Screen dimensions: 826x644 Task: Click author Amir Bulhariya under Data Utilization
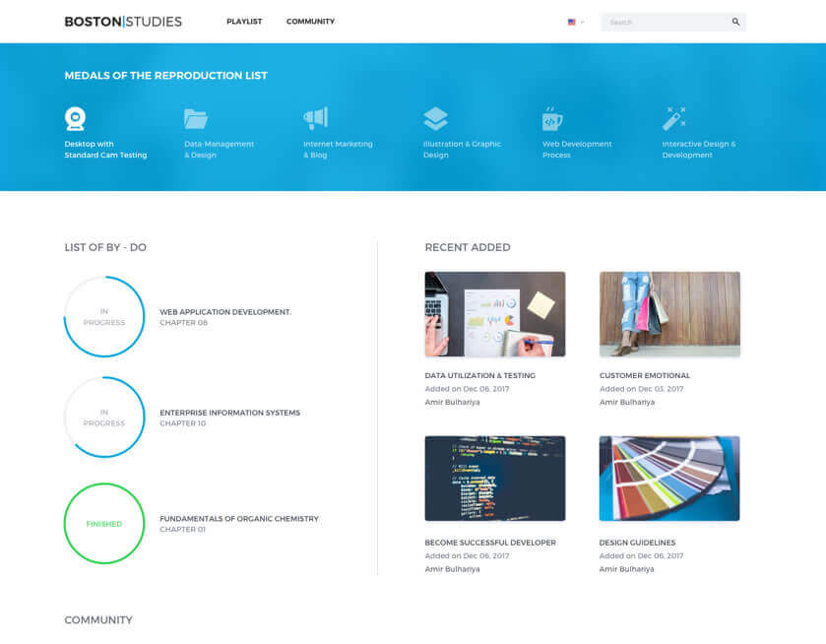[x=453, y=402]
